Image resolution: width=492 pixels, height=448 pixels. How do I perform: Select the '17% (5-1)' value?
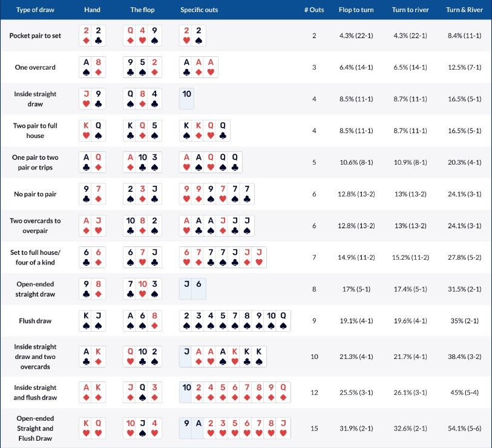[x=356, y=289]
